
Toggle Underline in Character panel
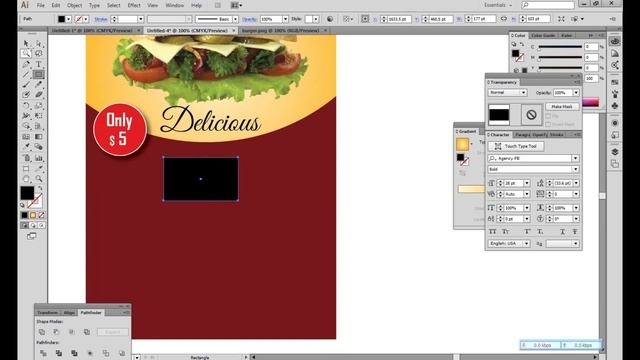[562, 231]
